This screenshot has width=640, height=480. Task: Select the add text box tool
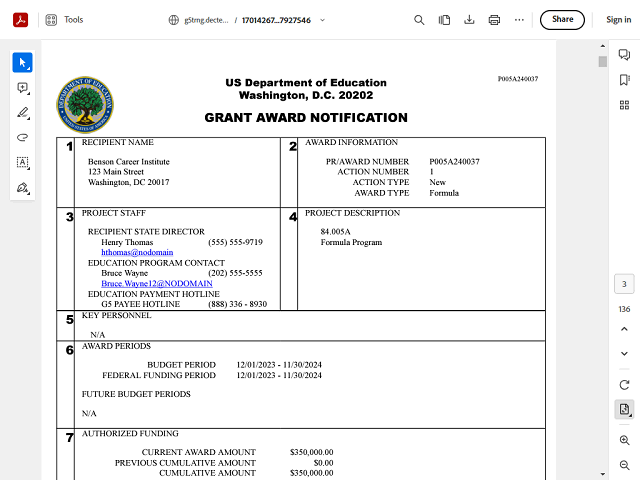tap(22, 162)
